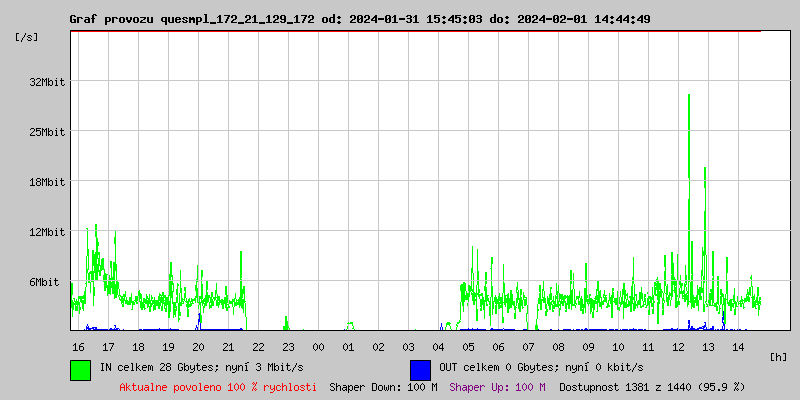Click the blue OUT traffic legend swatch
The image size is (800, 400).
420,369
